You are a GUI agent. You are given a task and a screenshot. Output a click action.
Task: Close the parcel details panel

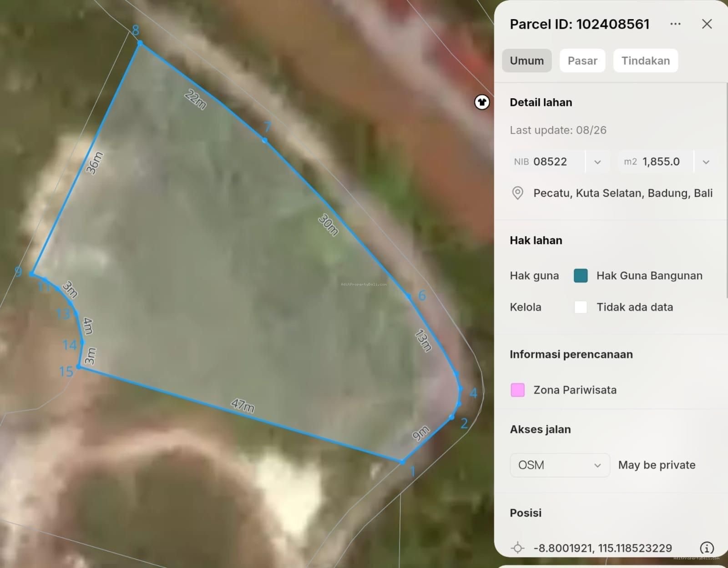(707, 24)
